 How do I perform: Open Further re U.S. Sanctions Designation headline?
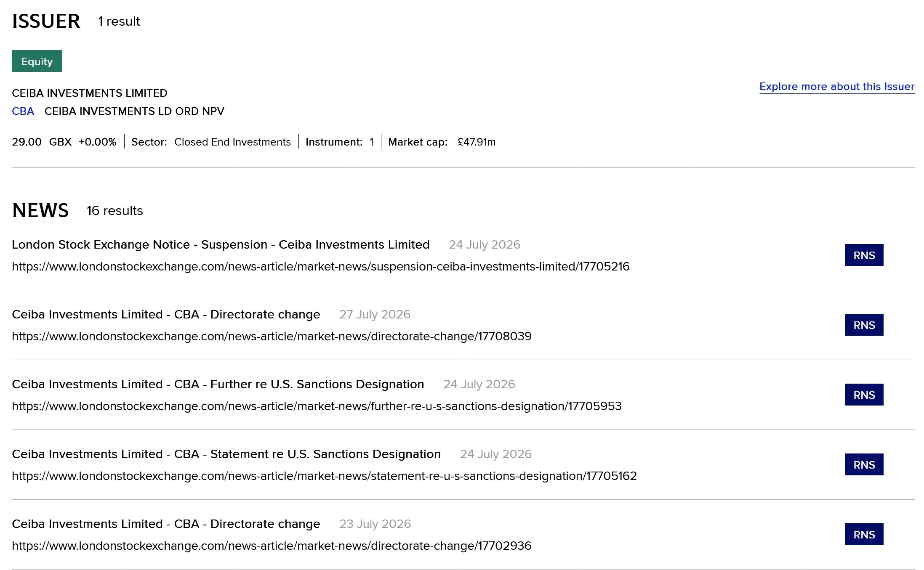point(218,384)
